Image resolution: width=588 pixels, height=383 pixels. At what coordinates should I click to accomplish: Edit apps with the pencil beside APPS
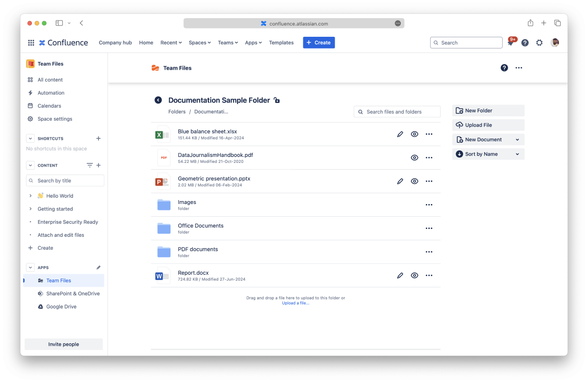[98, 267]
